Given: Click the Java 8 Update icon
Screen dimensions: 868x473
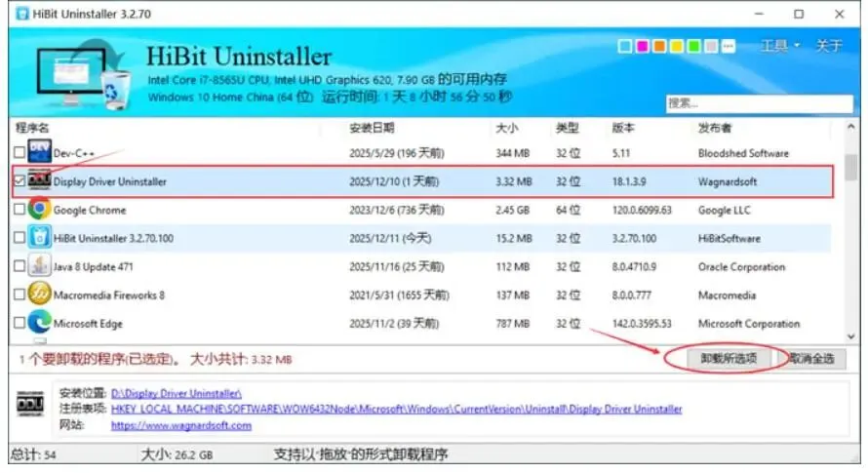Looking at the screenshot, I should (x=39, y=266).
